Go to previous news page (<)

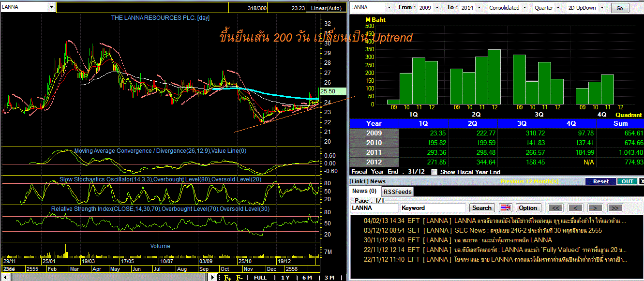pos(575,208)
